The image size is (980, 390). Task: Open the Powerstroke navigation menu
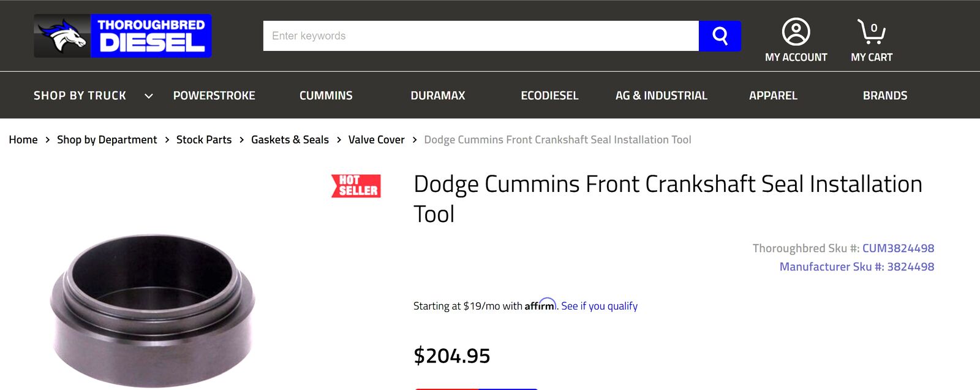coord(214,96)
